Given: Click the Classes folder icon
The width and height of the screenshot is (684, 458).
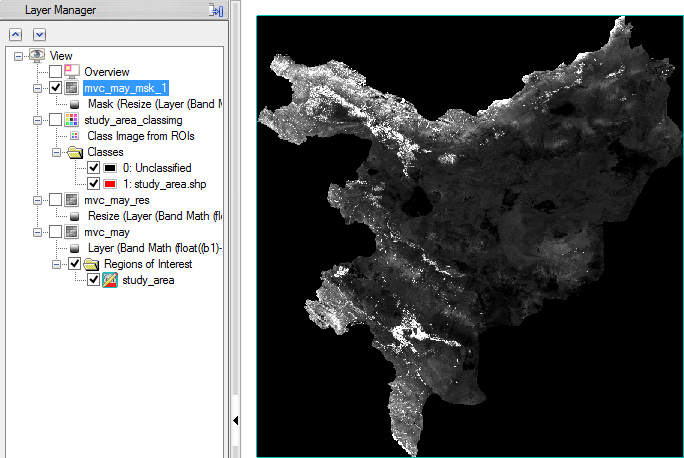Looking at the screenshot, I should (75, 152).
